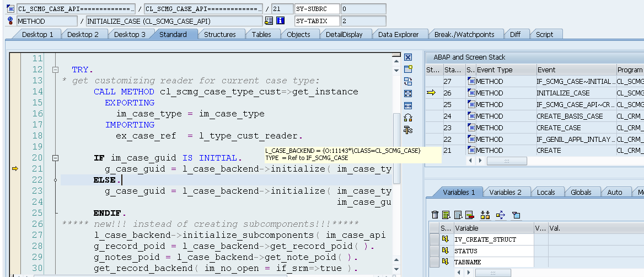This screenshot has height=277, width=644.
Task: Select the row selector for STATUS variable
Action: point(434,251)
